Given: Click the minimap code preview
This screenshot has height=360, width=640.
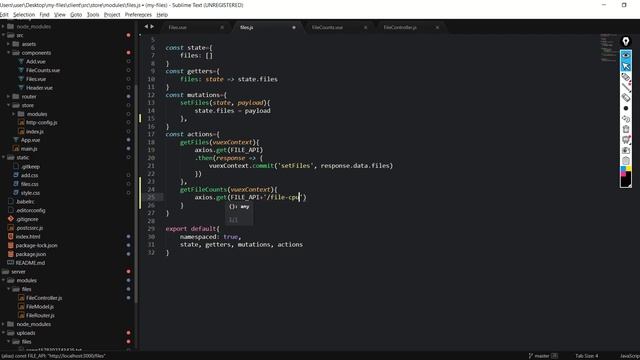Looking at the screenshot, I should (609, 48).
